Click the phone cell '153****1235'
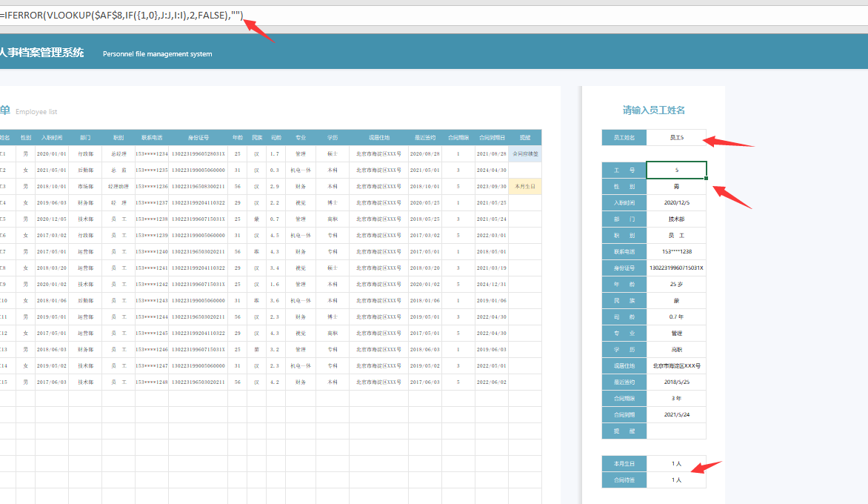 152,170
